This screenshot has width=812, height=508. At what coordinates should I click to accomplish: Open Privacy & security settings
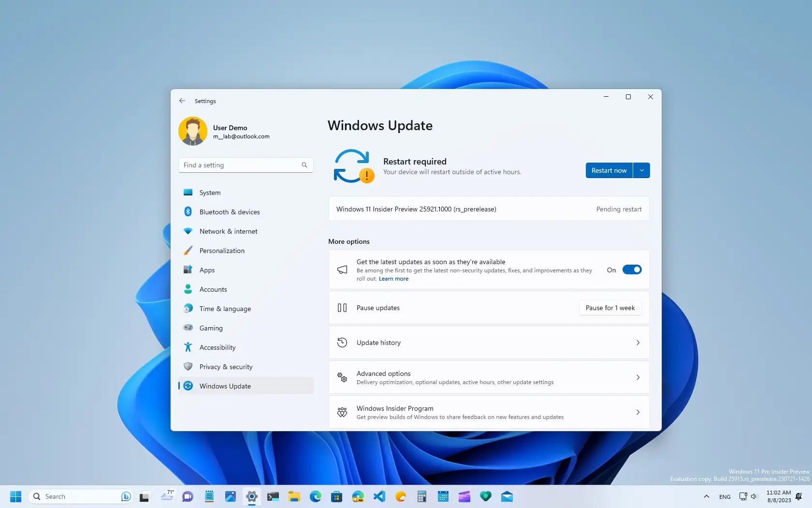226,366
